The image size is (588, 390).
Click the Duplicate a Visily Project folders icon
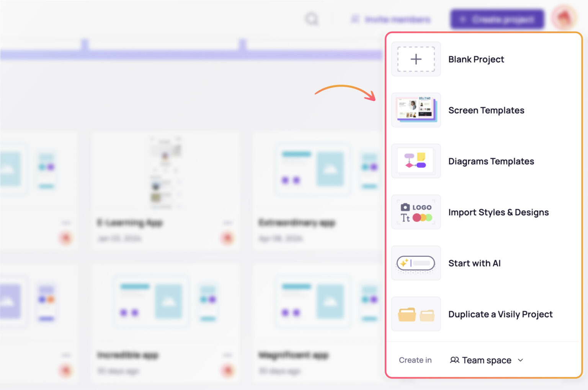point(416,314)
